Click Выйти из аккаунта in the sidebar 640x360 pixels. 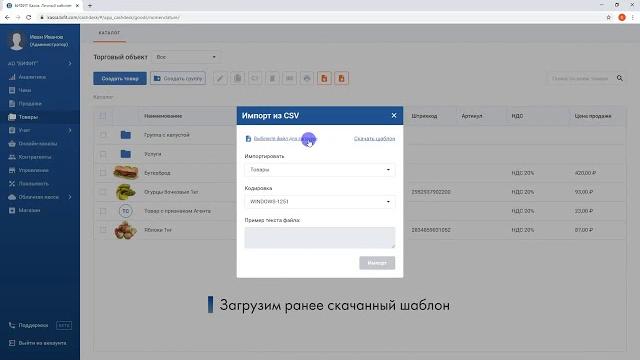(x=42, y=343)
